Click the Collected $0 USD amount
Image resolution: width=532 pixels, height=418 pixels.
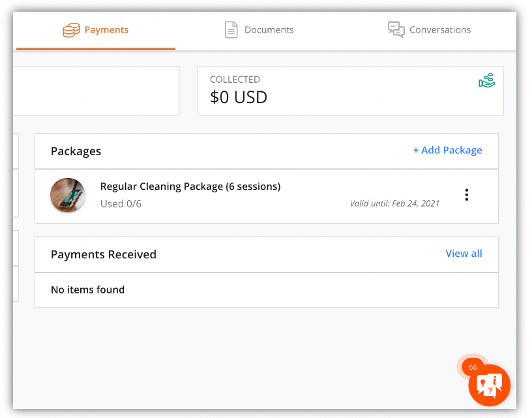(239, 98)
